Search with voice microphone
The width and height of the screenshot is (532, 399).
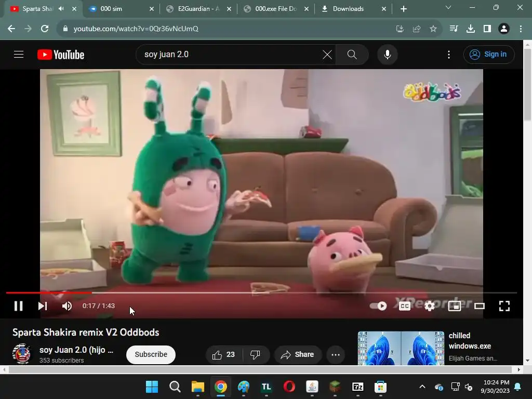coord(388,54)
